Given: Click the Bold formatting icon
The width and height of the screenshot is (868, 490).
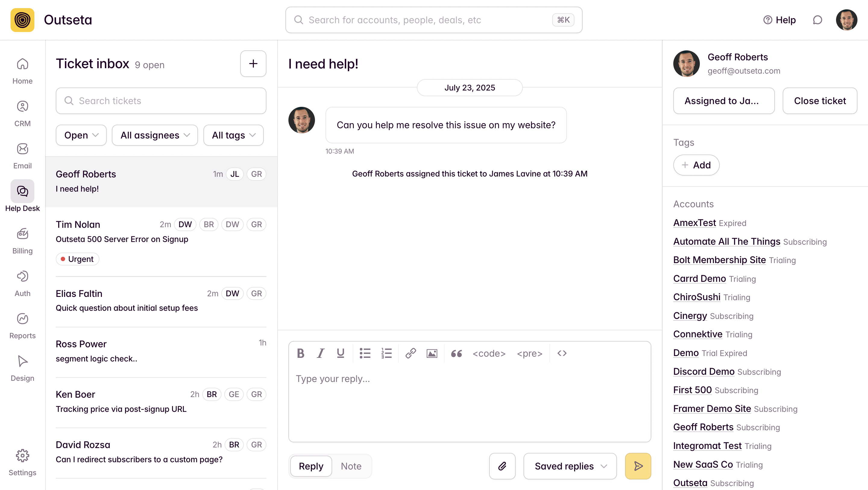Looking at the screenshot, I should [300, 353].
